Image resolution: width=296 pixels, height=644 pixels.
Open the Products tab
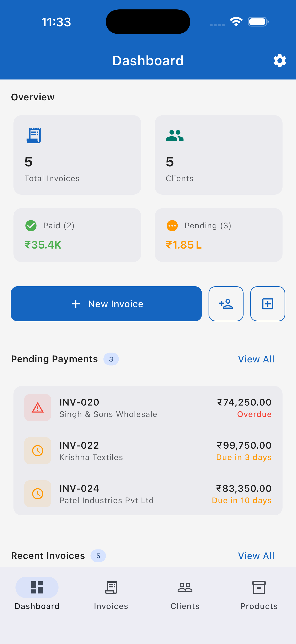click(259, 595)
